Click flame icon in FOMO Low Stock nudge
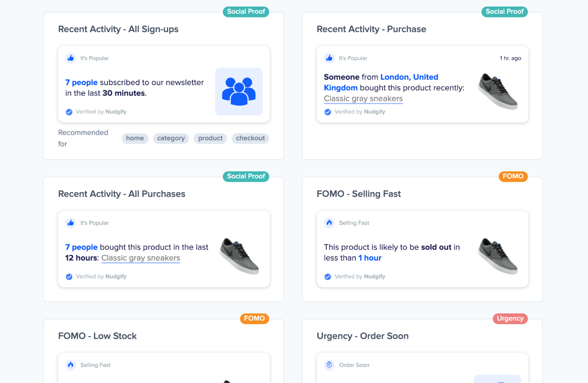 (x=71, y=365)
